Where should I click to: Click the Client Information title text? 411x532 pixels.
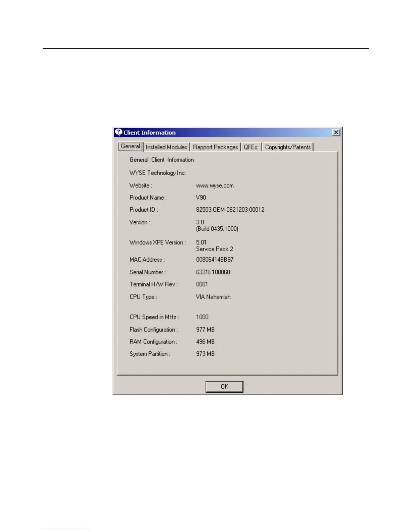coord(149,133)
